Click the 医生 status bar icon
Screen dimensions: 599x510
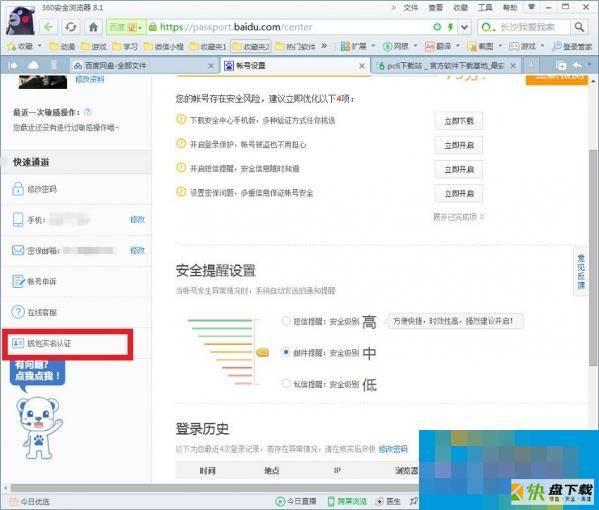[388, 501]
